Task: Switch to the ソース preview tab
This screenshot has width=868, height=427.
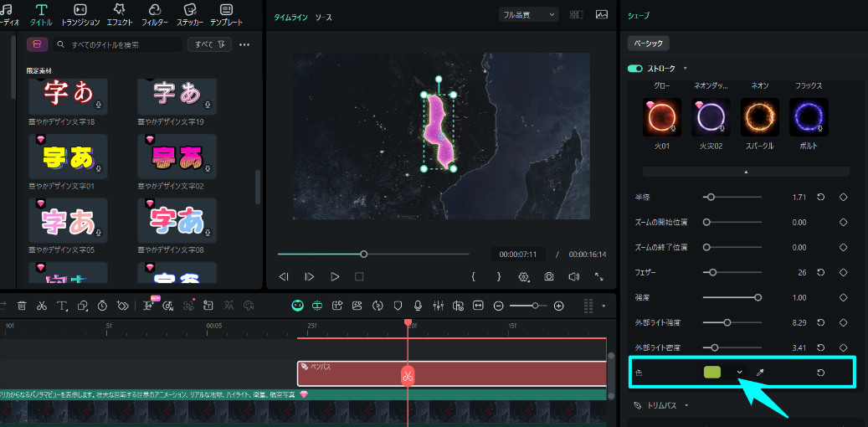Action: tap(324, 18)
